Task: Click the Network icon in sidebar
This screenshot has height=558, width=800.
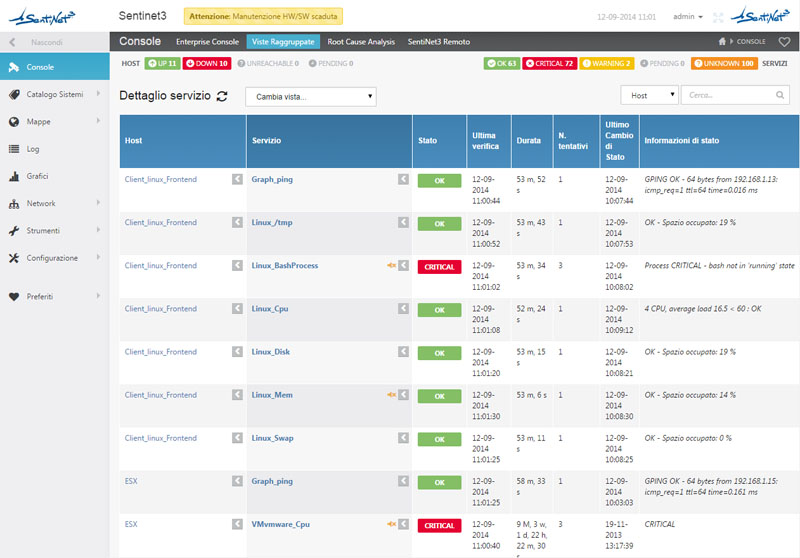Action: pos(14,204)
